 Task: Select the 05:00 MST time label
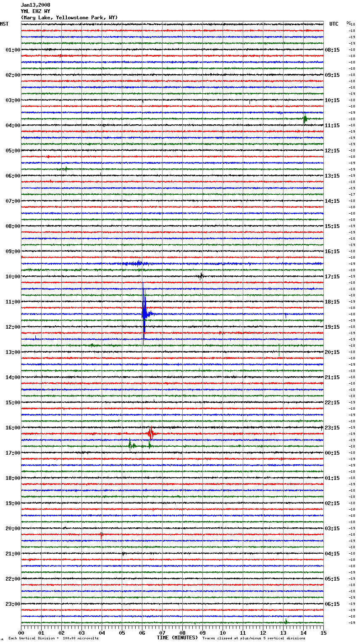[13, 151]
